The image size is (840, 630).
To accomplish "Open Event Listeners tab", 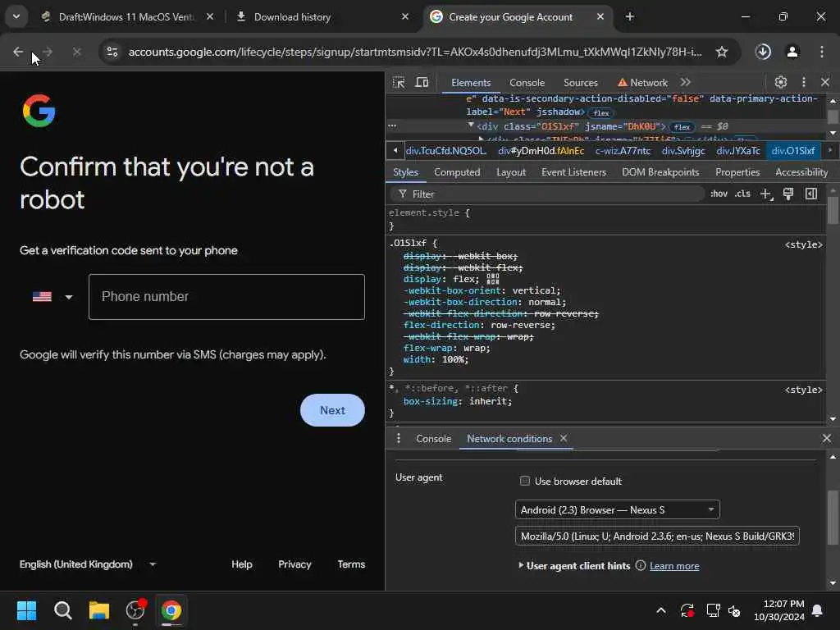I will coord(573,172).
